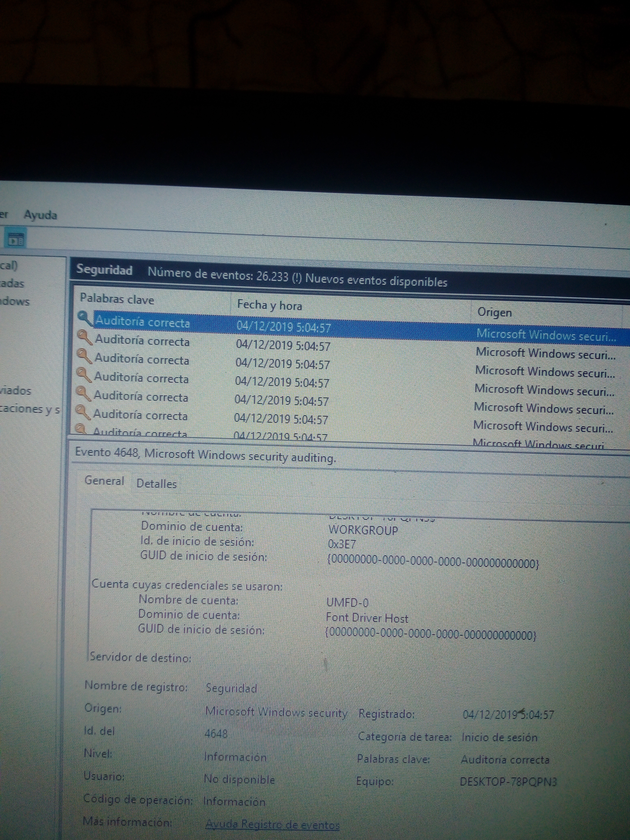This screenshot has width=630, height=840.
Task: Select the General tab
Action: [x=104, y=481]
